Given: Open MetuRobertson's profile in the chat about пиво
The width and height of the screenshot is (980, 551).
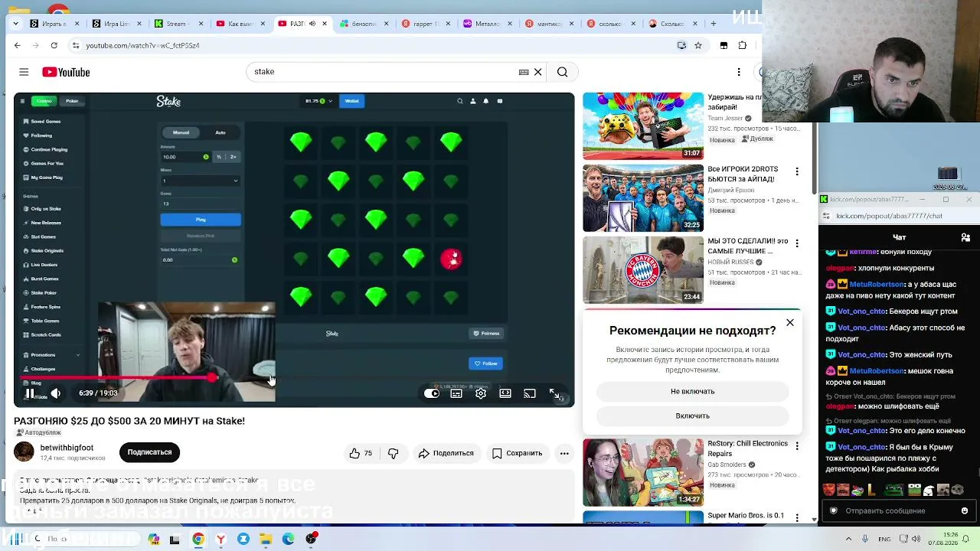Looking at the screenshot, I should pos(877,284).
